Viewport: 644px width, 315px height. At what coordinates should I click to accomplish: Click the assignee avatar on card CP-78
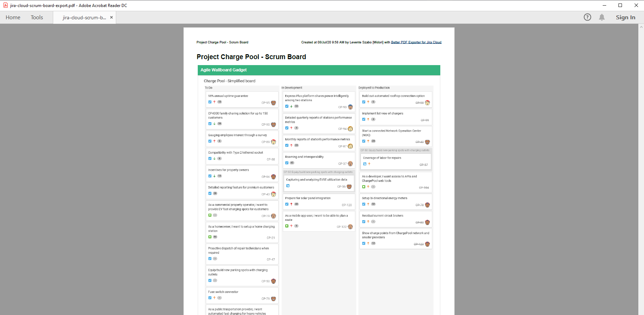(x=427, y=205)
